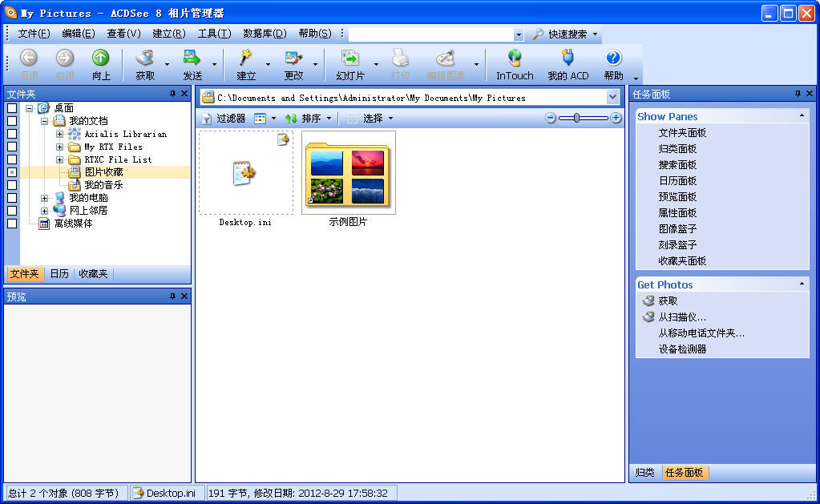This screenshot has width=820, height=504.
Task: Tick the checkbox beside 桌面
Action: tap(12, 108)
